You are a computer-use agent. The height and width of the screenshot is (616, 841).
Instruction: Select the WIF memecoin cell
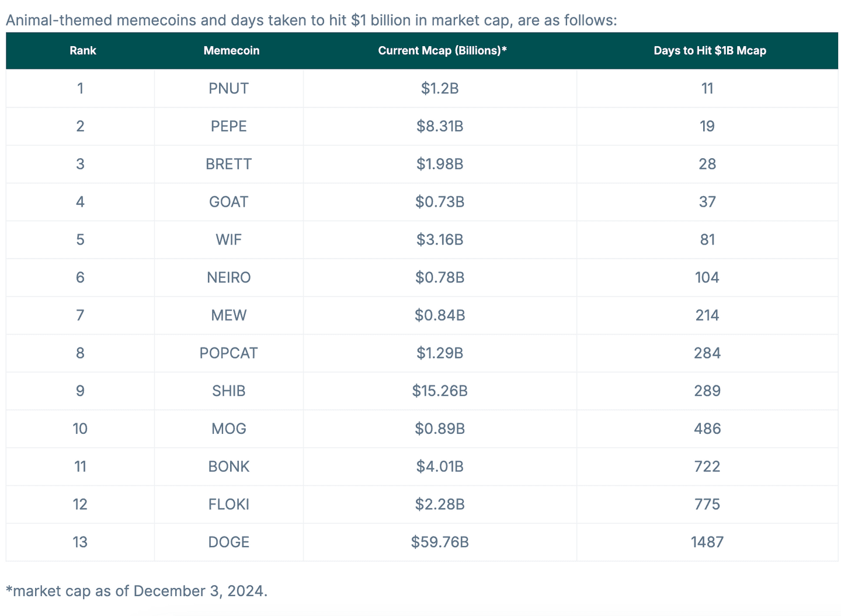[228, 240]
